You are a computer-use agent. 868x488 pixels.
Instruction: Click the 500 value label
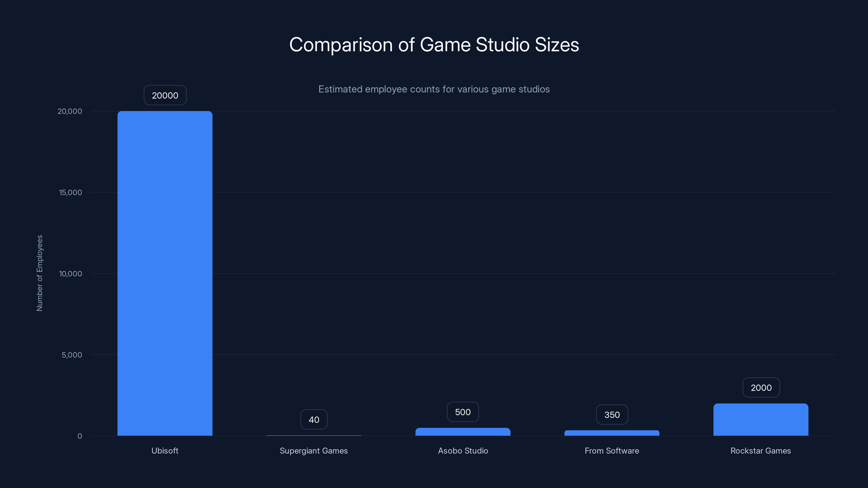[x=463, y=412]
